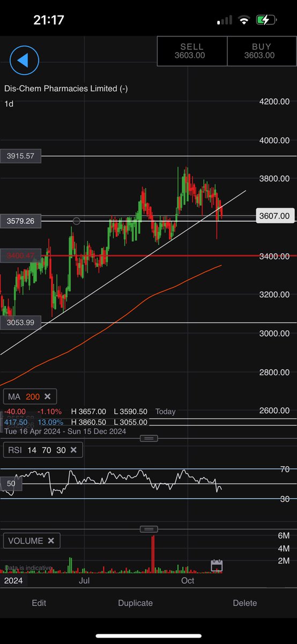Tap the RSI 30 level axis label
This screenshot has width=297, height=644.
coord(285,499)
